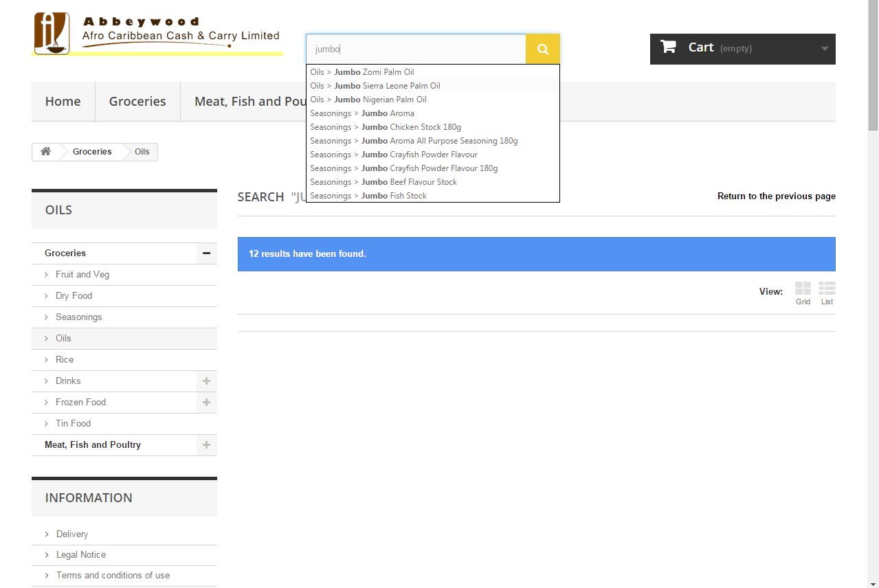Viewport: 879px width, 588px height.
Task: Open Groceries breadcrumb link
Action: coord(92,152)
